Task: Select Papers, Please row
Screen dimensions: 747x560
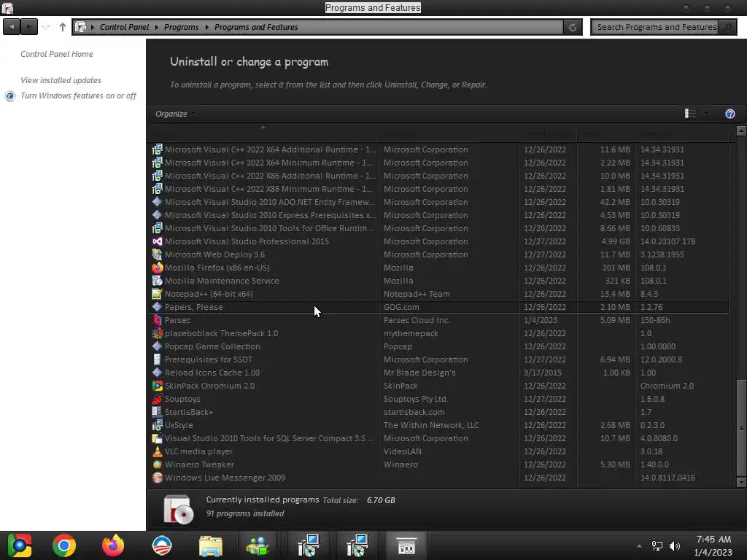Action: 439,307
